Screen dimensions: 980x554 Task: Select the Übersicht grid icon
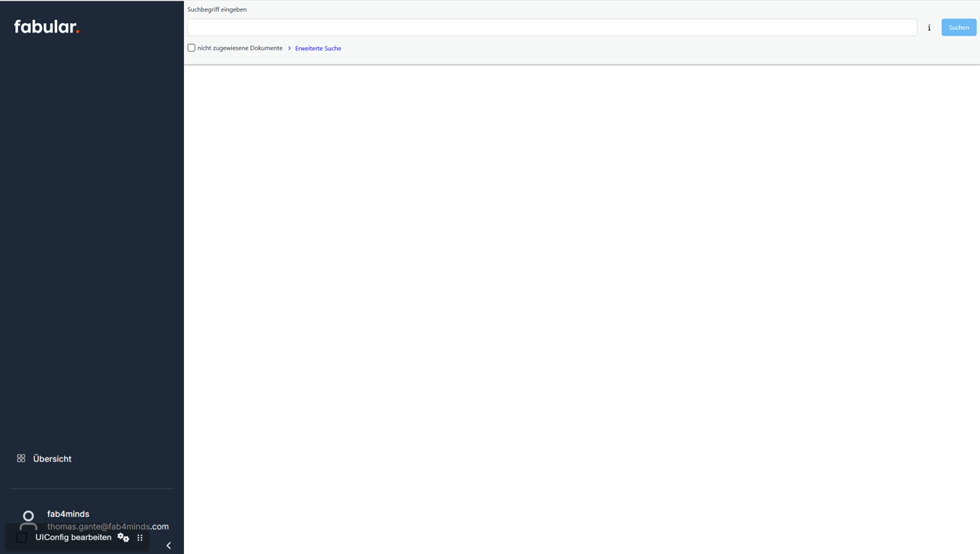click(22, 458)
